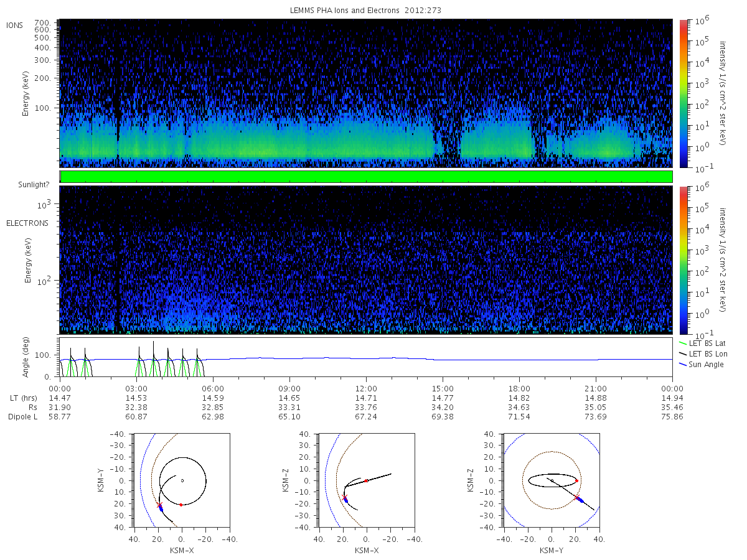Click the KSM-X vs KSM-Z orbit plot

click(365, 480)
